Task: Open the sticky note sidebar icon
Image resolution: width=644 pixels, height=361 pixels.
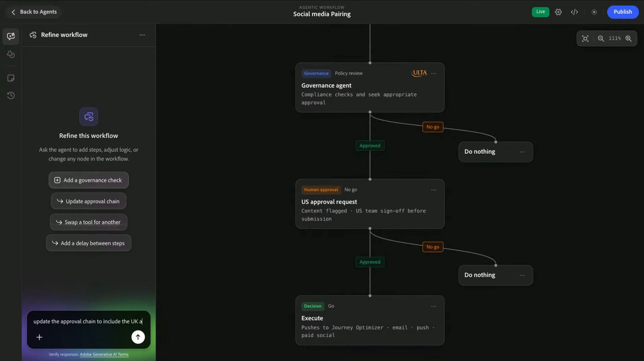Action: 11,78
